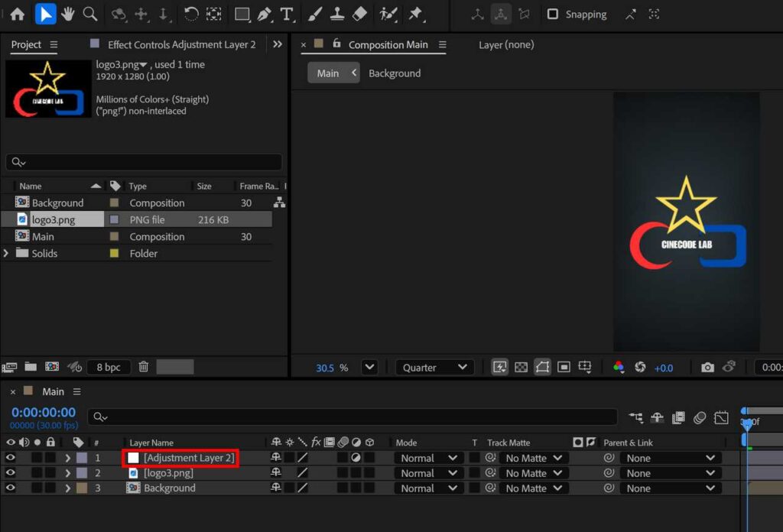Select the Roto Brush tool
Viewport: 783px width, 532px height.
coord(388,14)
